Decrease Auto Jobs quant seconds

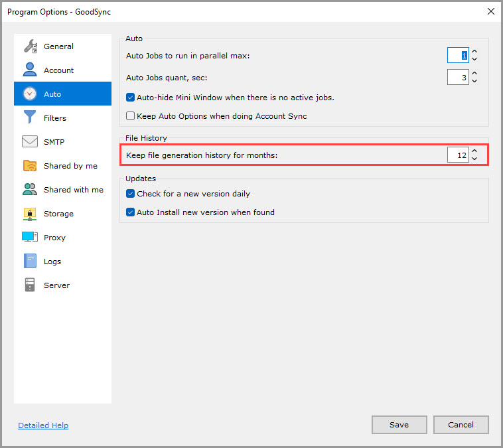tap(474, 81)
